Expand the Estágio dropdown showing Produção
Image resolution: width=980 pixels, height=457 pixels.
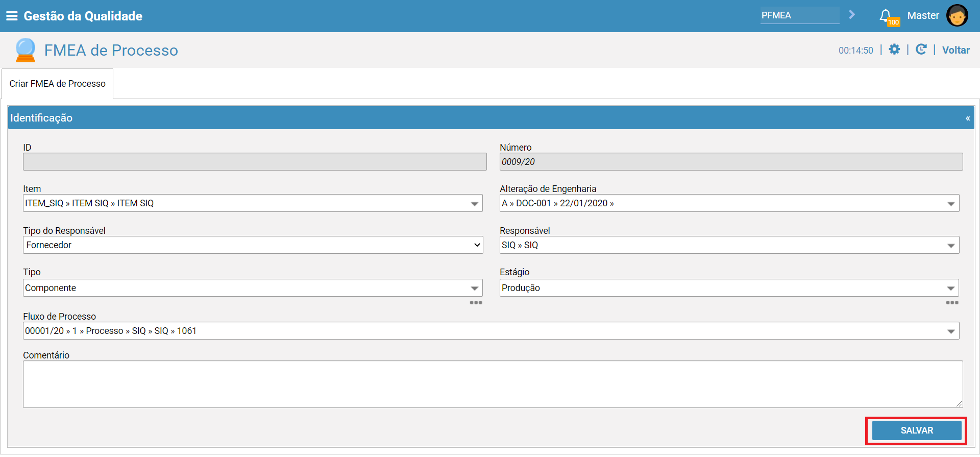click(951, 288)
